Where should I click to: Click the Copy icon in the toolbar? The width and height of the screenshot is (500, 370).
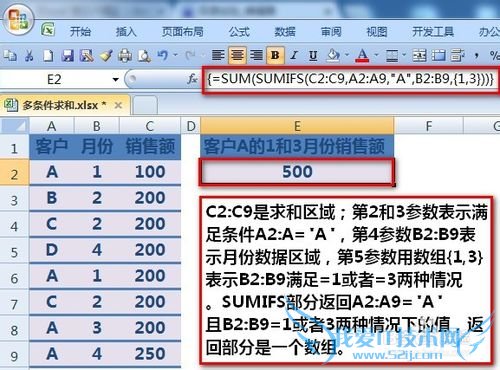(10, 56)
